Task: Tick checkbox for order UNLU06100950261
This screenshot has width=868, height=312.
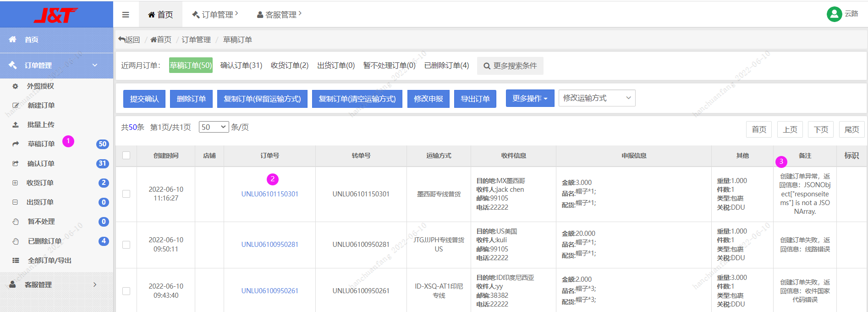Action: [x=126, y=291]
